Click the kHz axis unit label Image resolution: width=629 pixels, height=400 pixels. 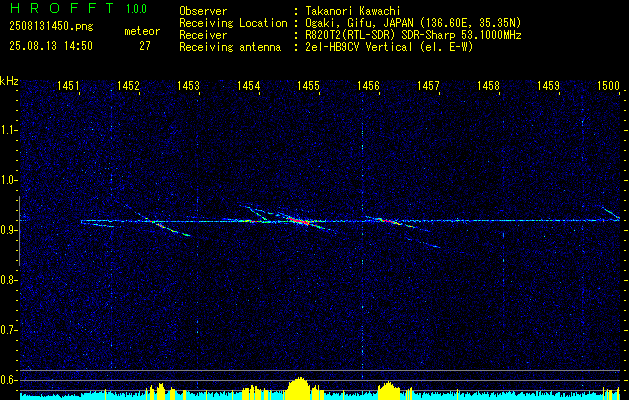point(9,81)
